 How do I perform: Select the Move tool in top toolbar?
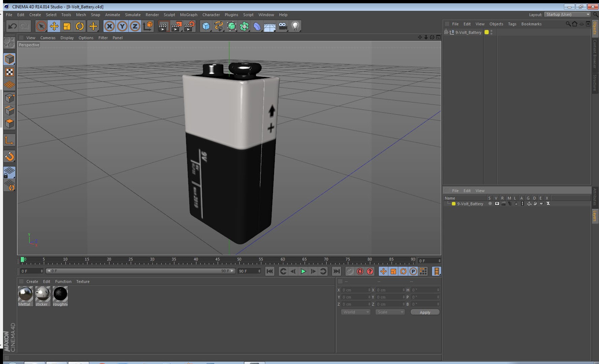54,26
